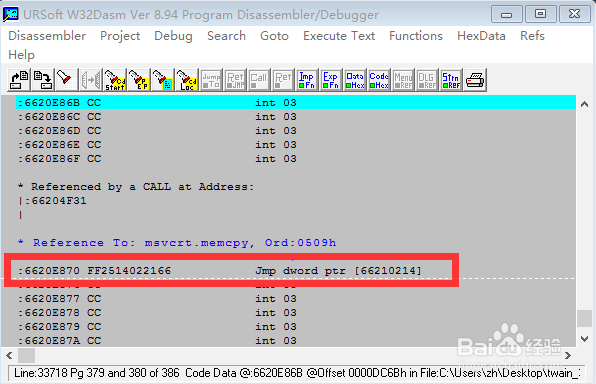Maximize the W32Dasm window
This screenshot has width=596, height=384.
coord(541,14)
